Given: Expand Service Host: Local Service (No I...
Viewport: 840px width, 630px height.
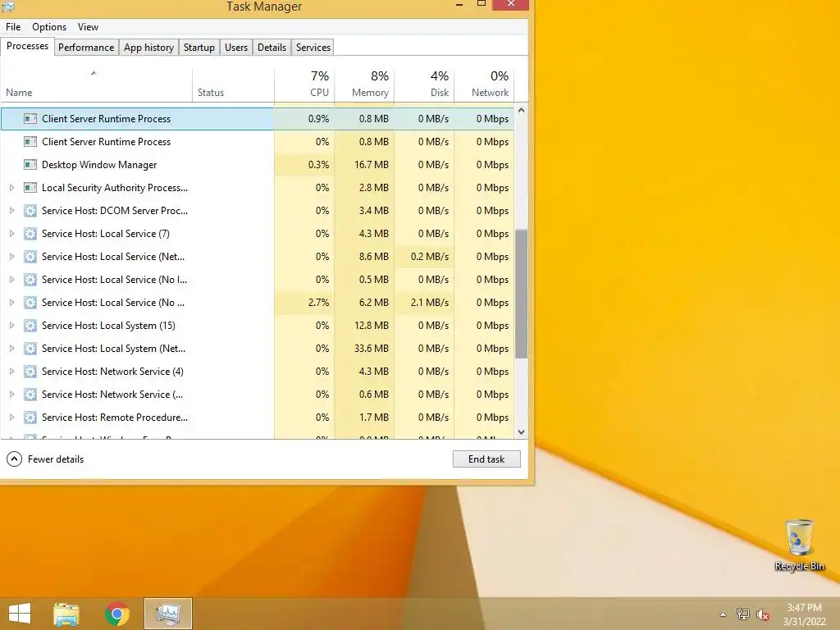Looking at the screenshot, I should [x=11, y=280].
